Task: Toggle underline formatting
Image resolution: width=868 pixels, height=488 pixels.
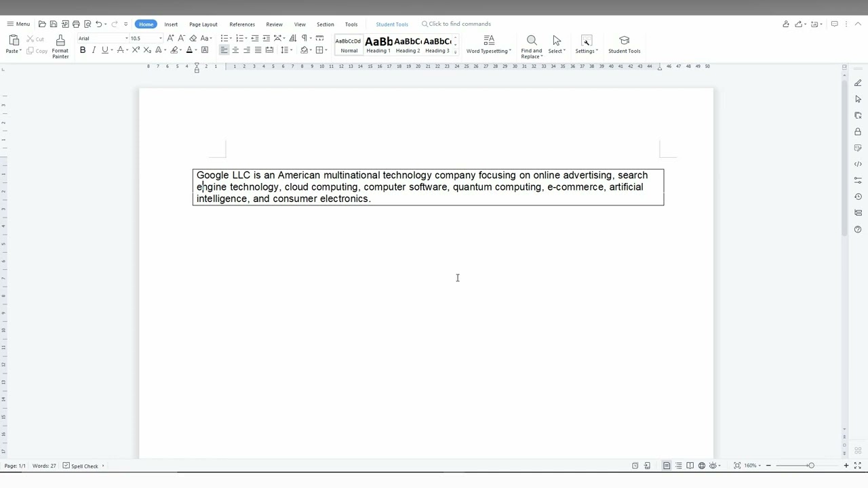Action: [104, 50]
